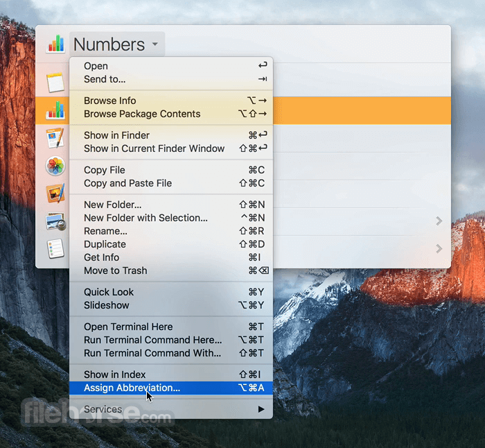Select Slideshow menu item

coord(171,306)
